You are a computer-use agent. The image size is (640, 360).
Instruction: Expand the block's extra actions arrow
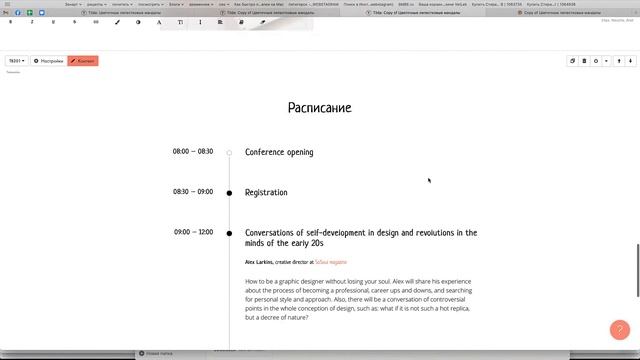(x=606, y=61)
